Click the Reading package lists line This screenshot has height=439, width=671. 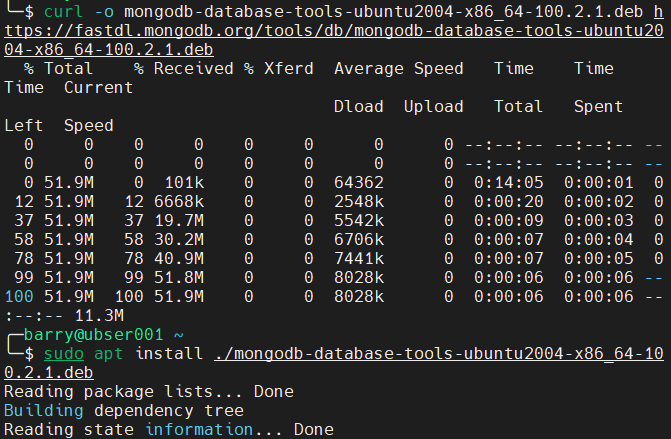click(x=149, y=392)
